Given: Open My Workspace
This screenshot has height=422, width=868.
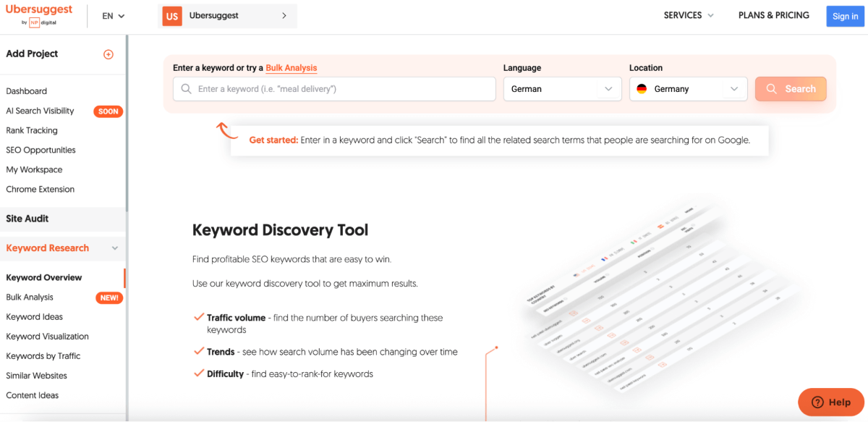Looking at the screenshot, I should click(34, 169).
